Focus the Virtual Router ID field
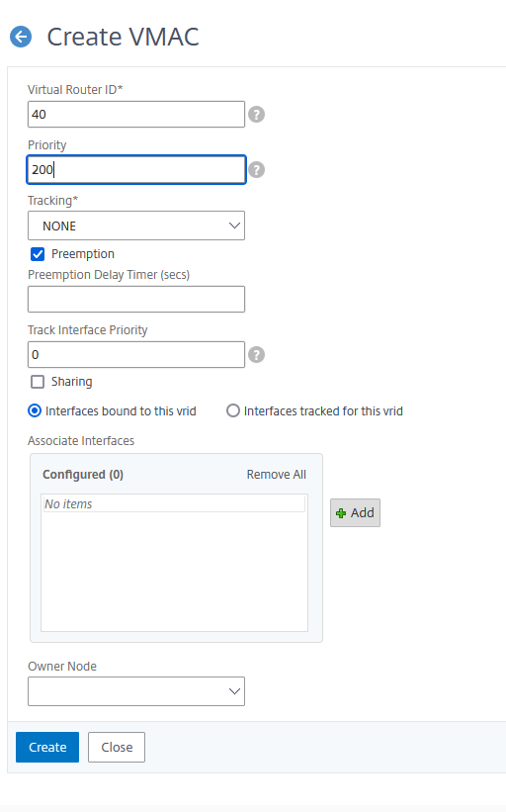The width and height of the screenshot is (506, 812). click(136, 114)
